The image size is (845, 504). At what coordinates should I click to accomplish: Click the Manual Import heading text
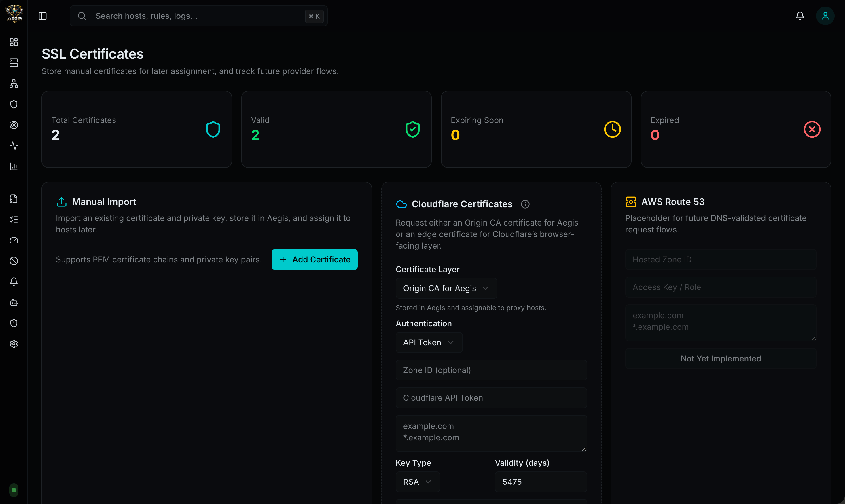[104, 202]
